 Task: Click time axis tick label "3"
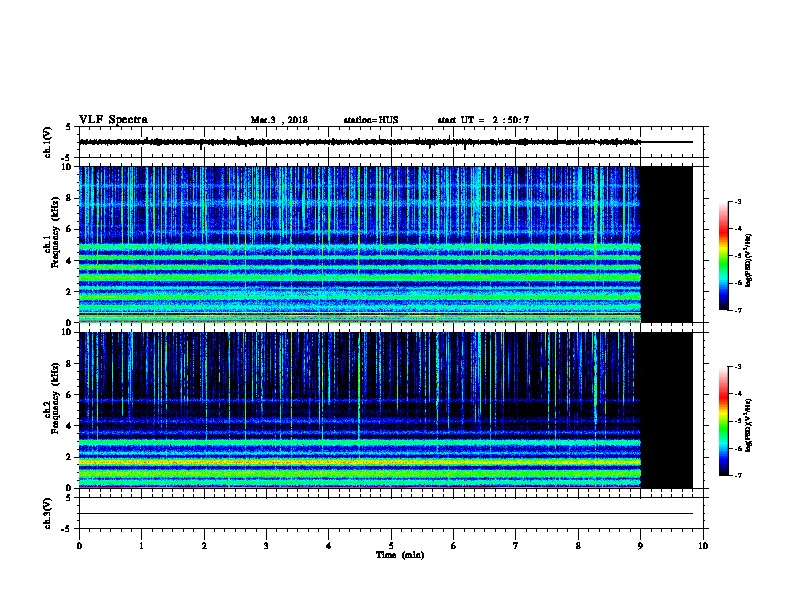pos(266,546)
